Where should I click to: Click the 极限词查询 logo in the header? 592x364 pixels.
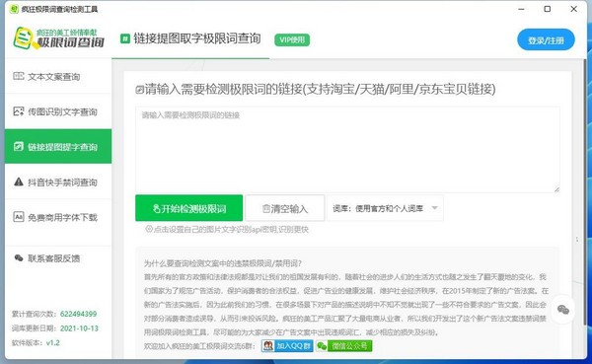tap(58, 38)
